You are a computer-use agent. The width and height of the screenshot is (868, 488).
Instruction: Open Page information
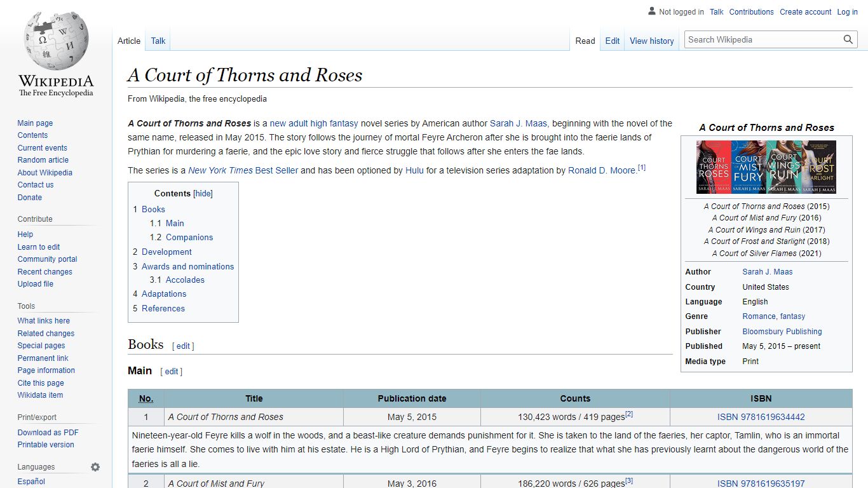tap(46, 370)
